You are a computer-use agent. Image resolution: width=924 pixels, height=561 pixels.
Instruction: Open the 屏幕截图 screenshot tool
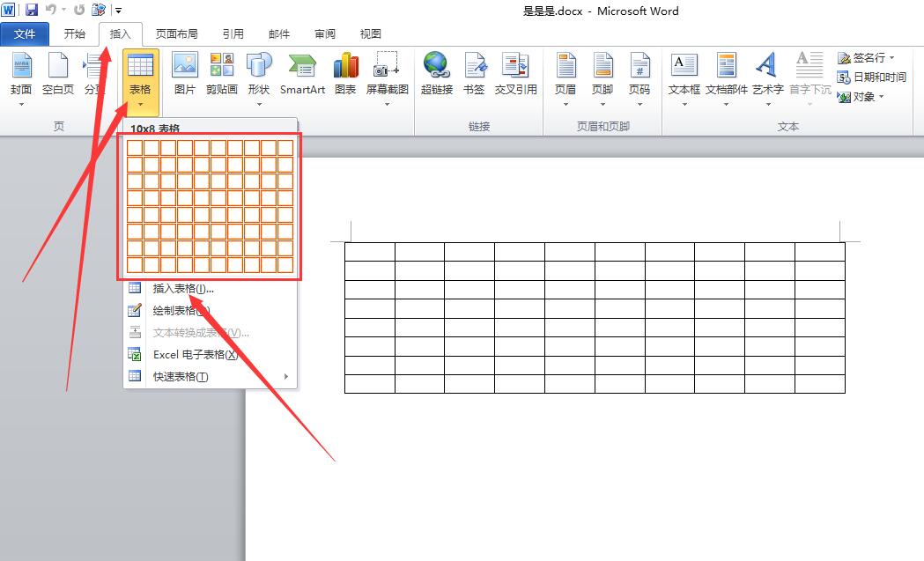click(388, 74)
